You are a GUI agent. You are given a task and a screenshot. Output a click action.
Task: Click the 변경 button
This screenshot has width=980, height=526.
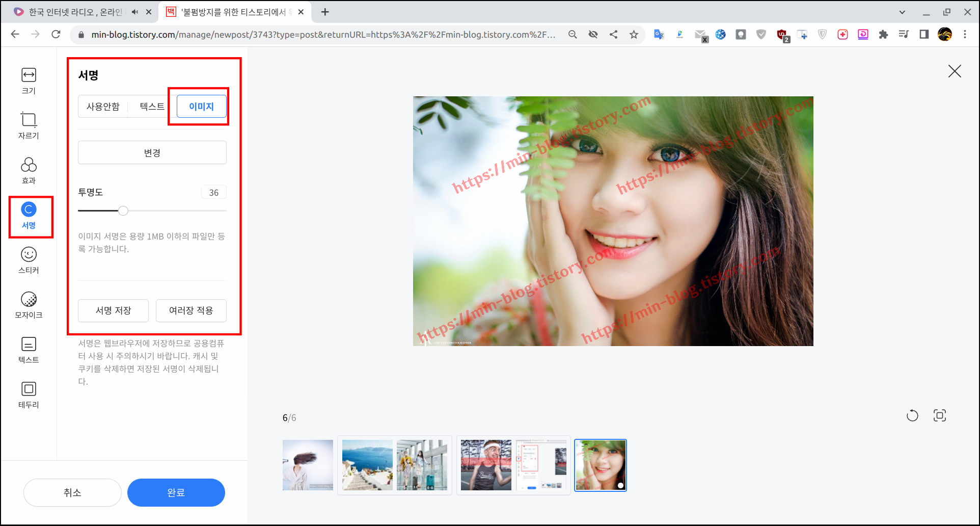[x=152, y=152]
